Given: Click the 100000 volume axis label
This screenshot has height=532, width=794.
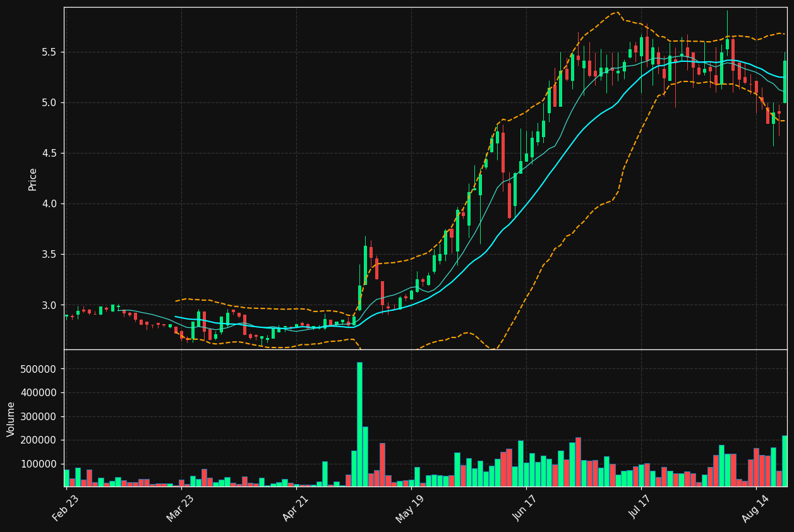Looking at the screenshot, I should [39, 464].
